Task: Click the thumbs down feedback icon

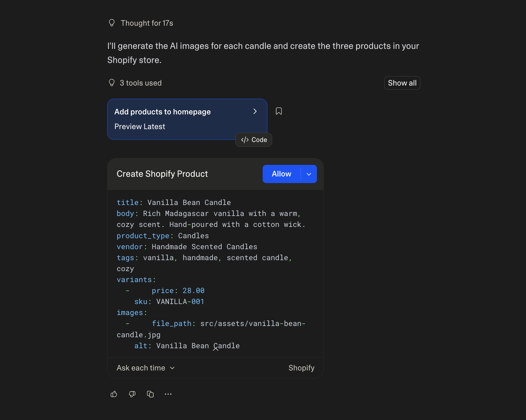Action: 132,394
